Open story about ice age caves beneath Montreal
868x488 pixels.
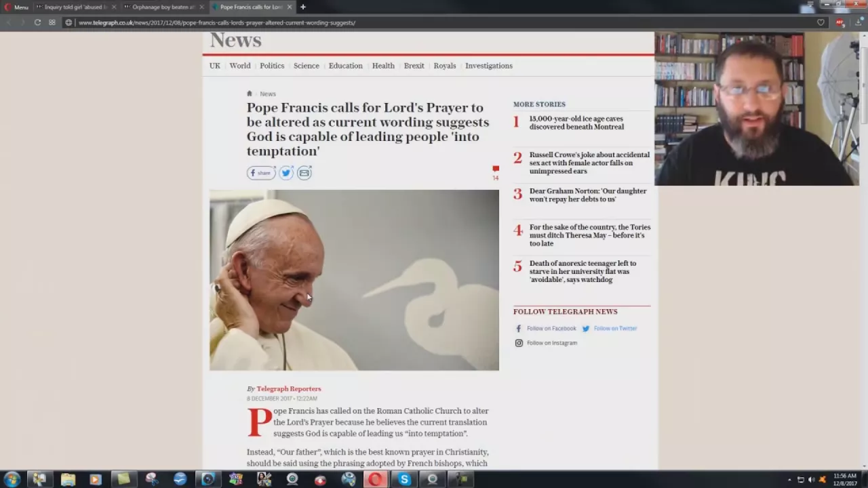point(576,123)
